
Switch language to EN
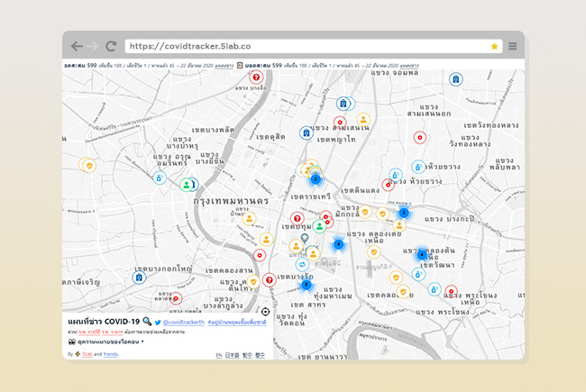[x=219, y=355]
